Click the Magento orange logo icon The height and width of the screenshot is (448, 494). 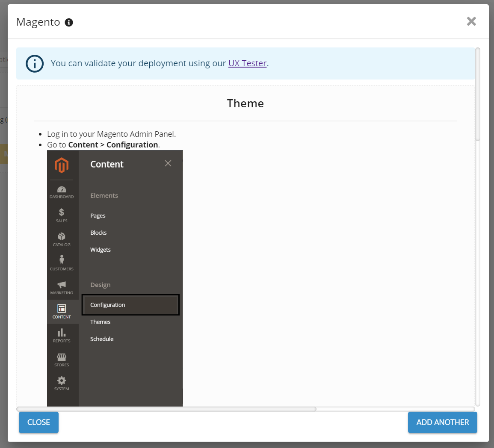pyautogui.click(x=62, y=165)
